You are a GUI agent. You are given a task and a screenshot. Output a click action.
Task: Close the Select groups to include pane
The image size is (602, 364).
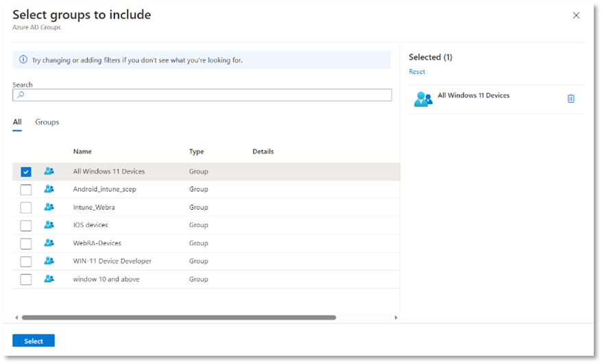[576, 15]
